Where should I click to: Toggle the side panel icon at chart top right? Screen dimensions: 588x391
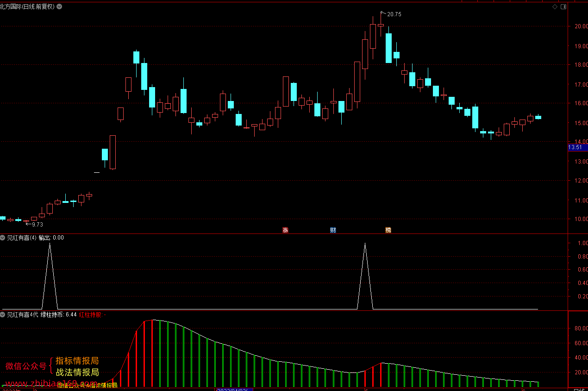pyautogui.click(x=563, y=7)
